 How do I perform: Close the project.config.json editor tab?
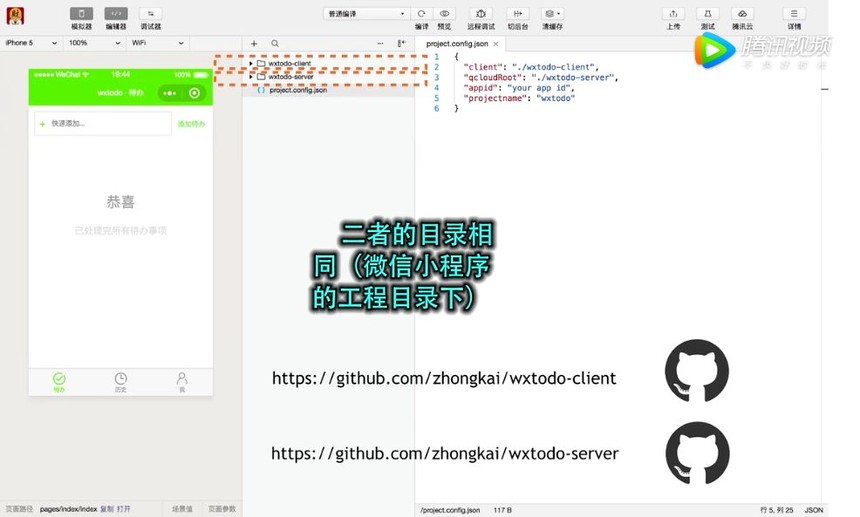tap(496, 44)
